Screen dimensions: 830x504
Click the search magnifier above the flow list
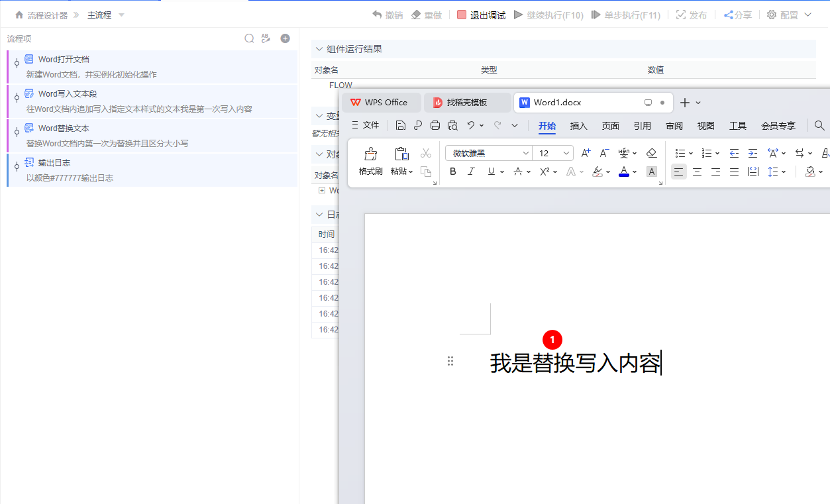[249, 38]
